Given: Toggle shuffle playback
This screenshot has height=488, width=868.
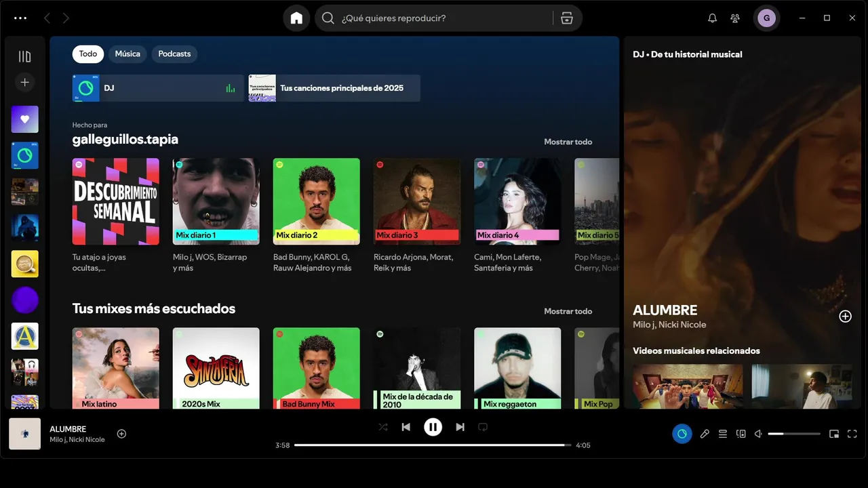Looking at the screenshot, I should [382, 427].
